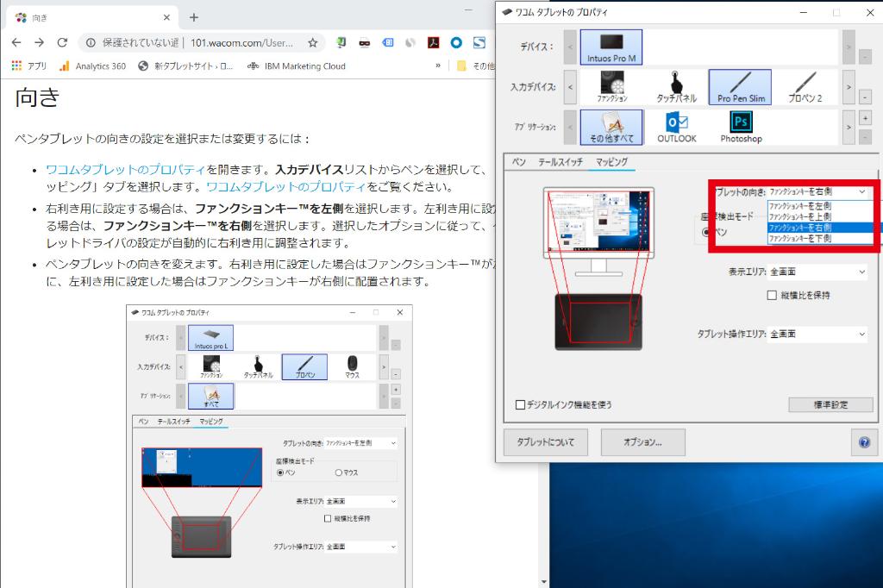Bookmark this page with the star icon
The width and height of the screenshot is (883, 588).
coord(312,42)
